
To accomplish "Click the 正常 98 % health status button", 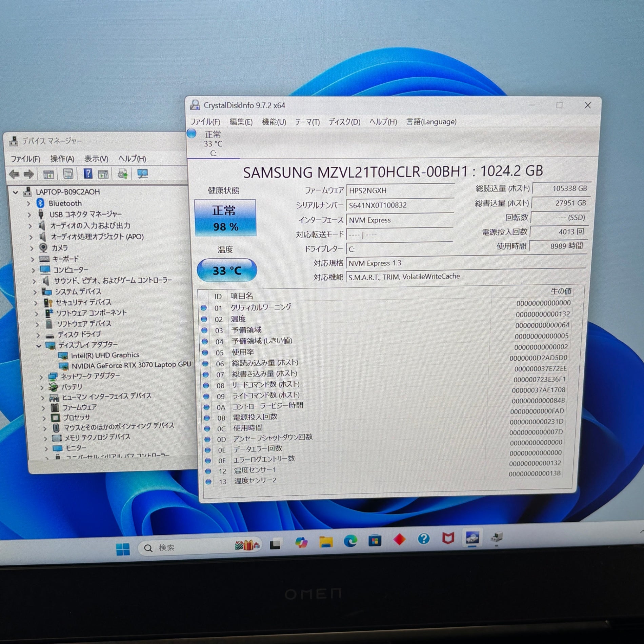I will (225, 218).
